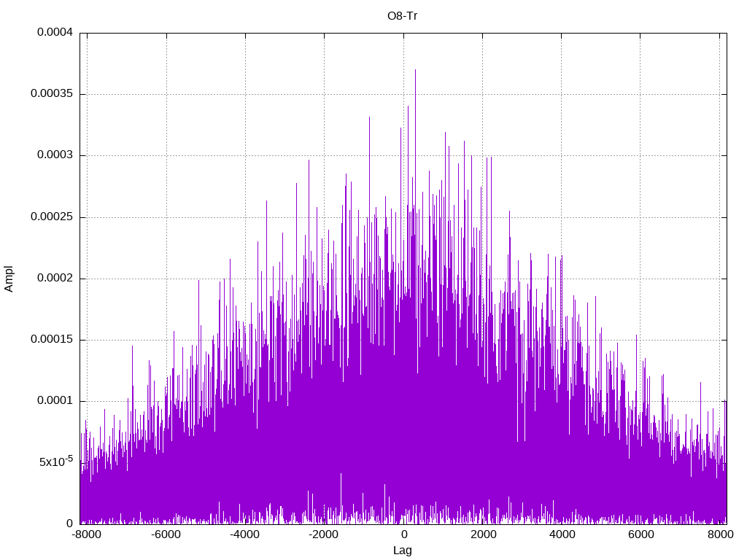
Task: Click the 0.0003 y-axis tick label
Action: (55, 155)
